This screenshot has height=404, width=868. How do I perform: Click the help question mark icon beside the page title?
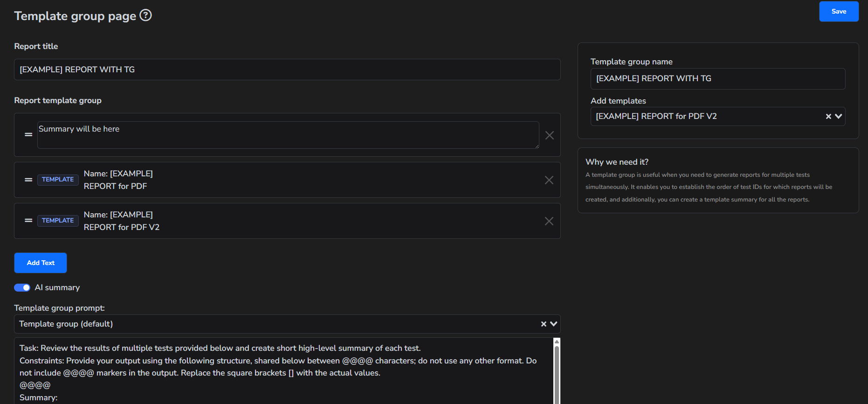[x=146, y=15]
